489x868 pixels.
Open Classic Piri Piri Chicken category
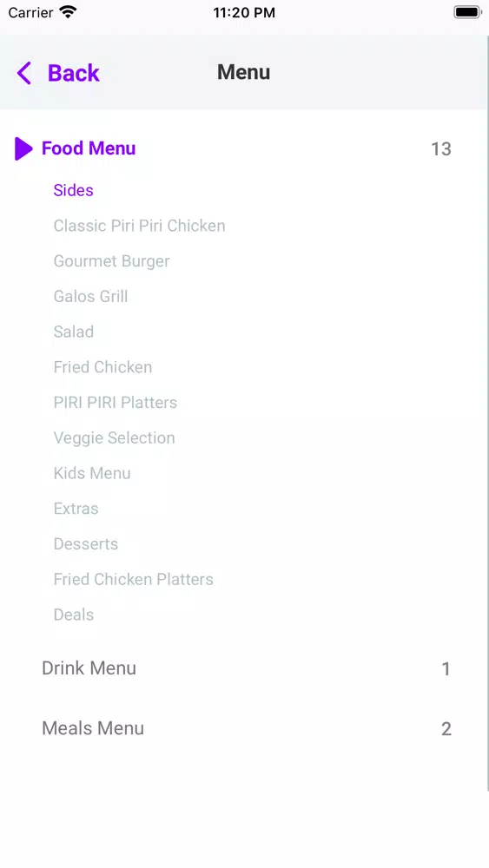(x=139, y=226)
